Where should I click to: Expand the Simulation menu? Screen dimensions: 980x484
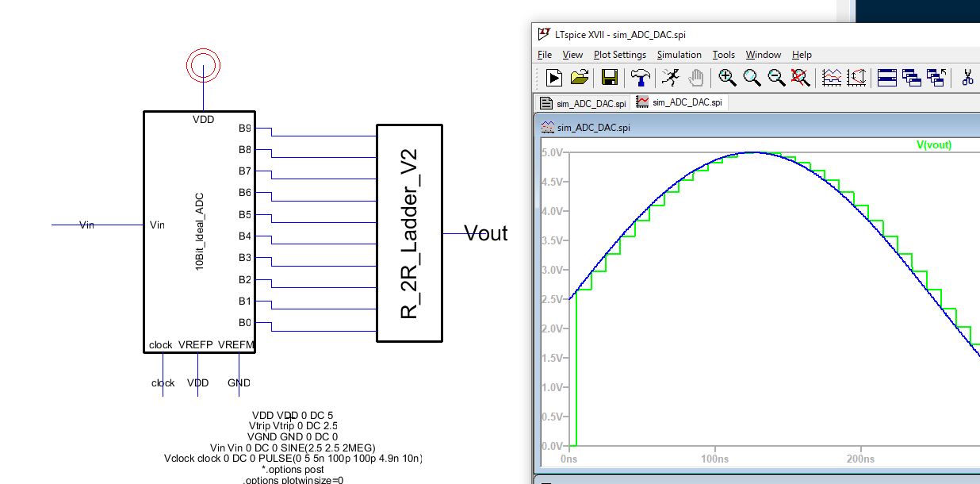click(x=679, y=55)
